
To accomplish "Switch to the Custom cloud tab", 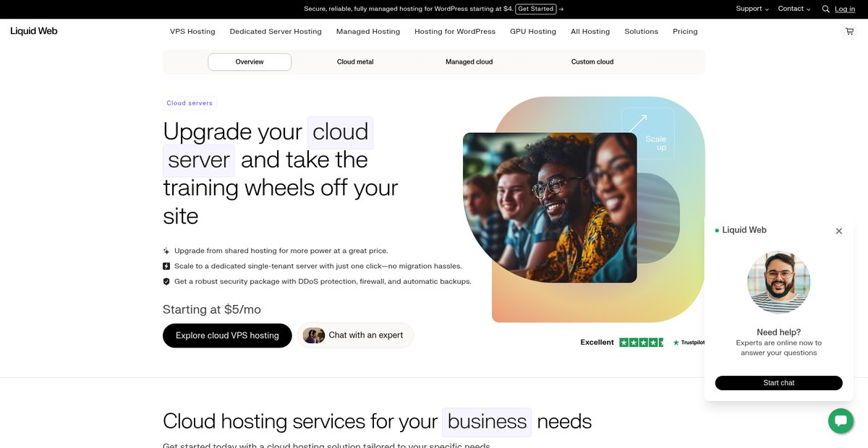I will coord(592,62).
